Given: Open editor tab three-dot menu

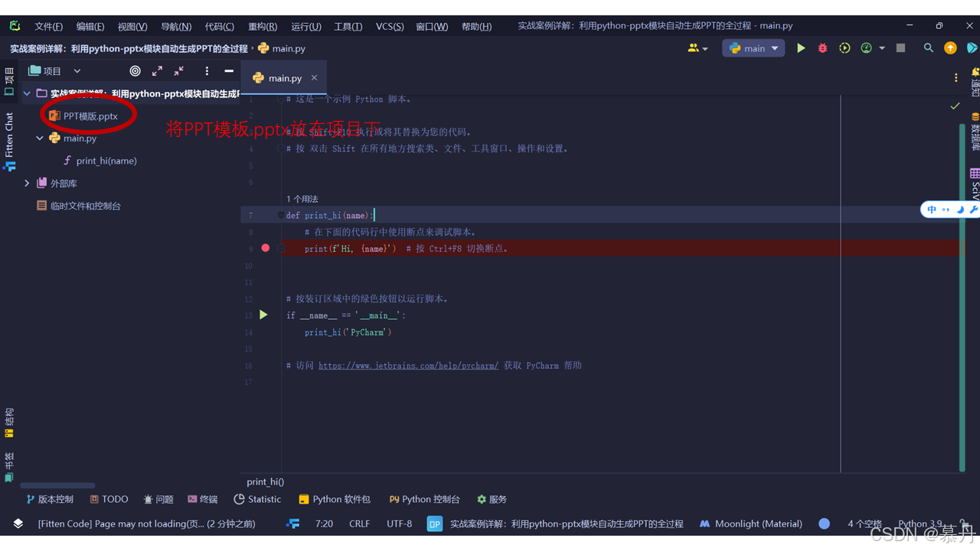Looking at the screenshot, I should point(955,78).
